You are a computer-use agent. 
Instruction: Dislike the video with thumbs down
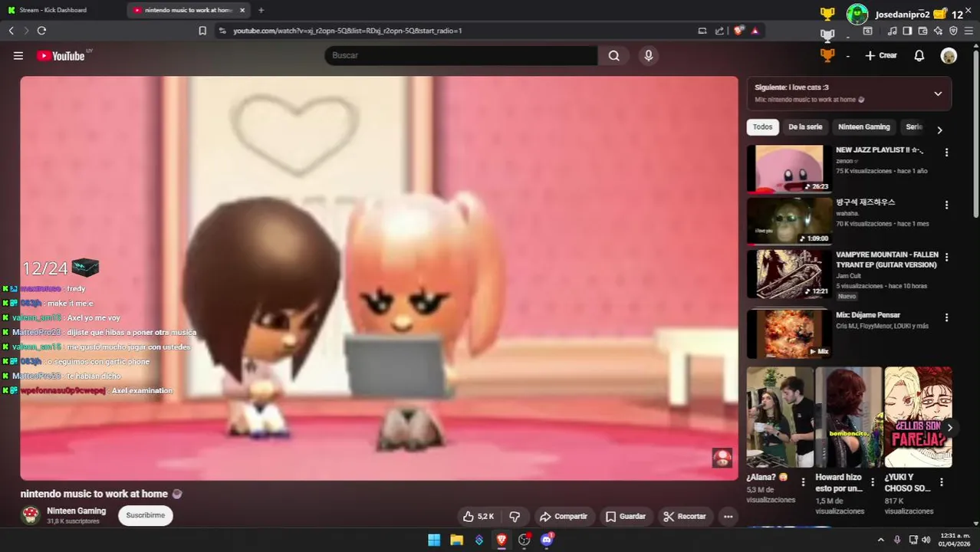pos(515,517)
